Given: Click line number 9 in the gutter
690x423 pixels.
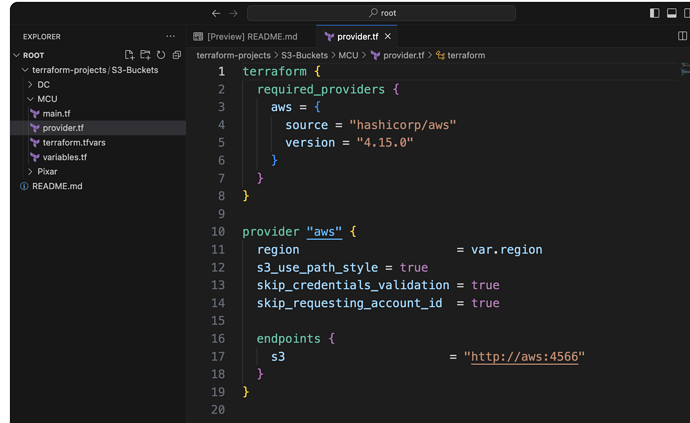Looking at the screenshot, I should click(x=221, y=214).
